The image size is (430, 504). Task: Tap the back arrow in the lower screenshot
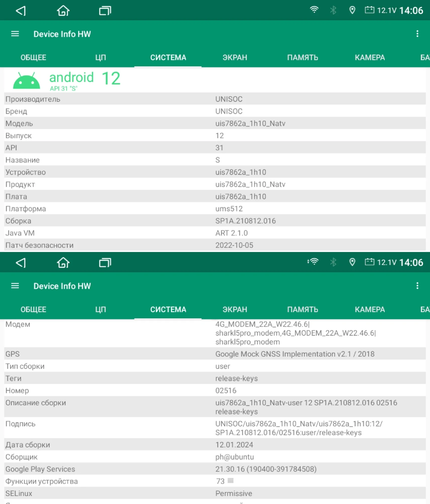point(21,263)
